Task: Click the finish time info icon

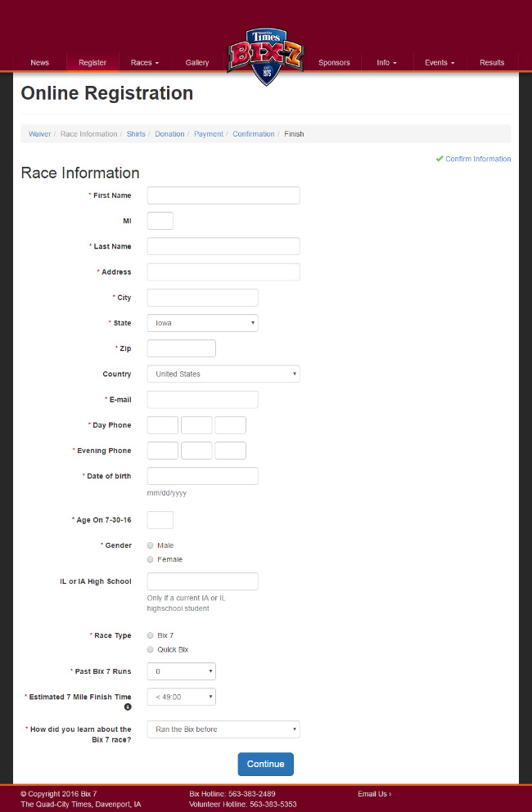Action: [128, 707]
